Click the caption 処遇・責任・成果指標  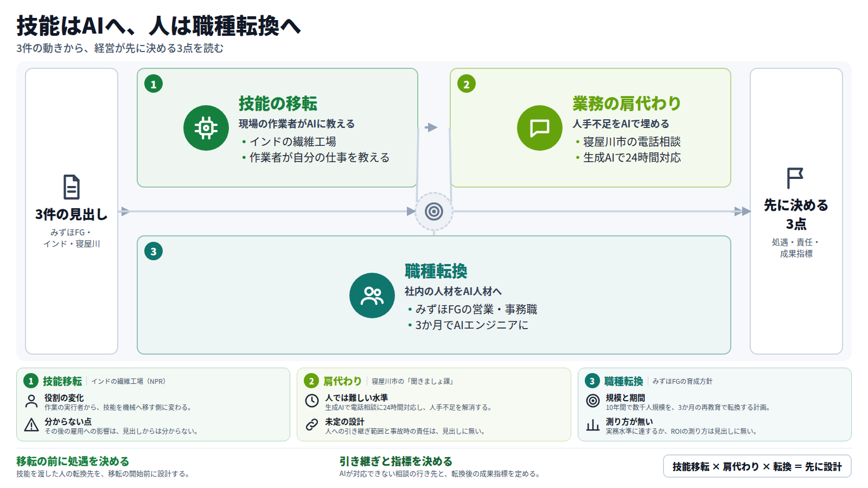click(796, 248)
